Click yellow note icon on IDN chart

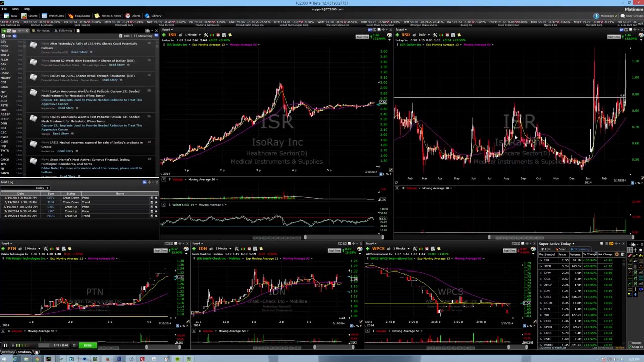261,248
